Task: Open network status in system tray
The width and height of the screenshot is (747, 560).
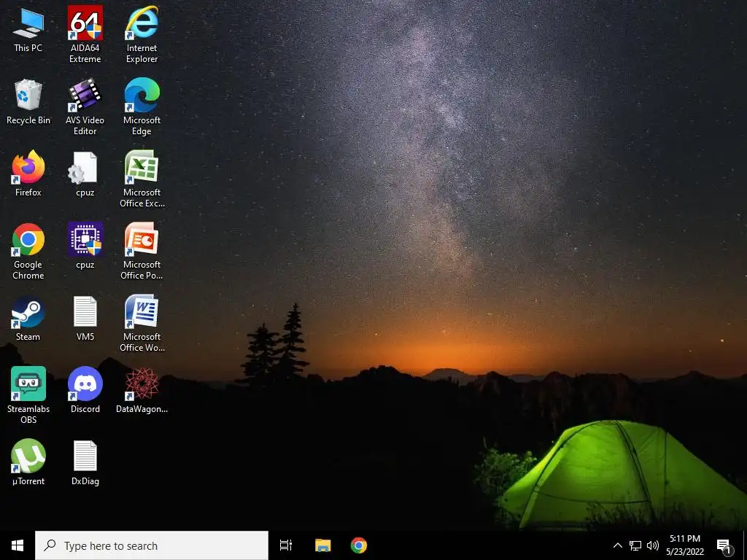Action: (635, 545)
